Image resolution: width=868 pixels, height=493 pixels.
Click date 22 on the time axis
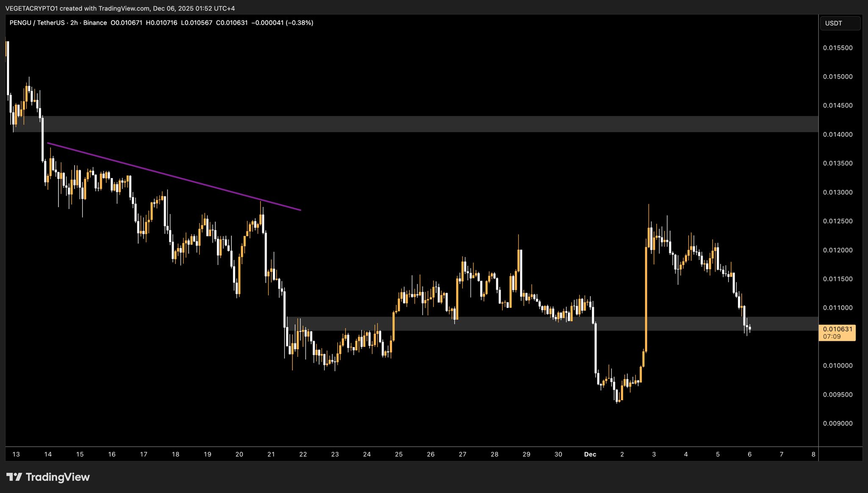tap(303, 454)
